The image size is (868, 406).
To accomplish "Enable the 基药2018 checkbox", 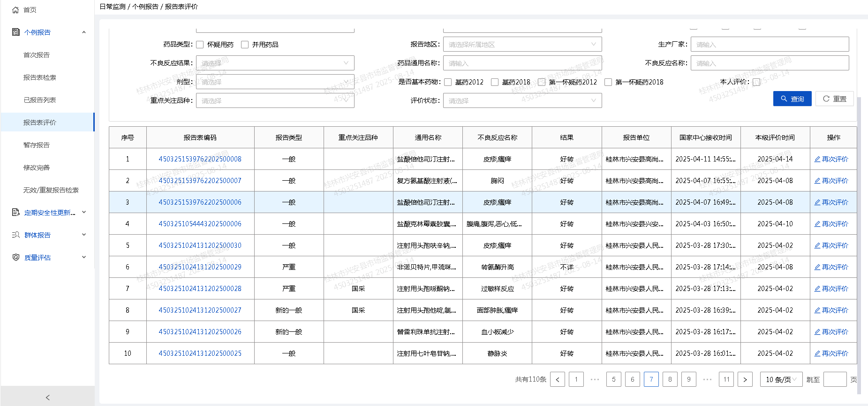I will tap(495, 82).
